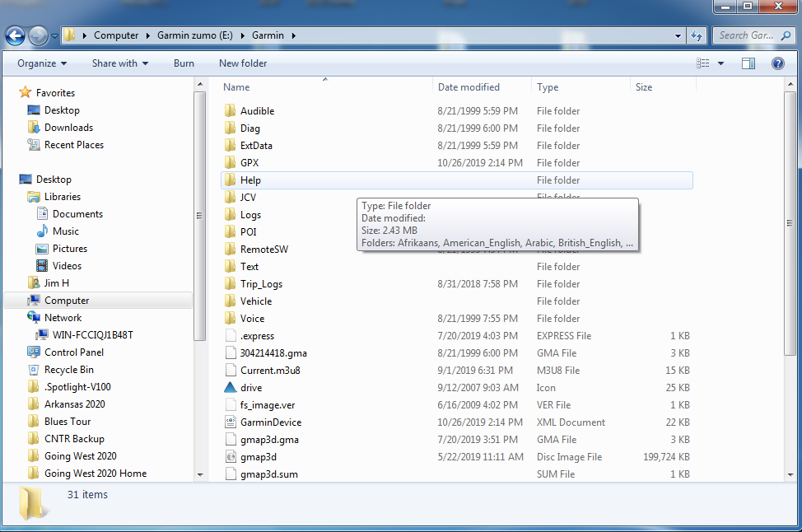Sort by the Date modified column header
Image resolution: width=802 pixels, height=532 pixels.
tap(482, 87)
